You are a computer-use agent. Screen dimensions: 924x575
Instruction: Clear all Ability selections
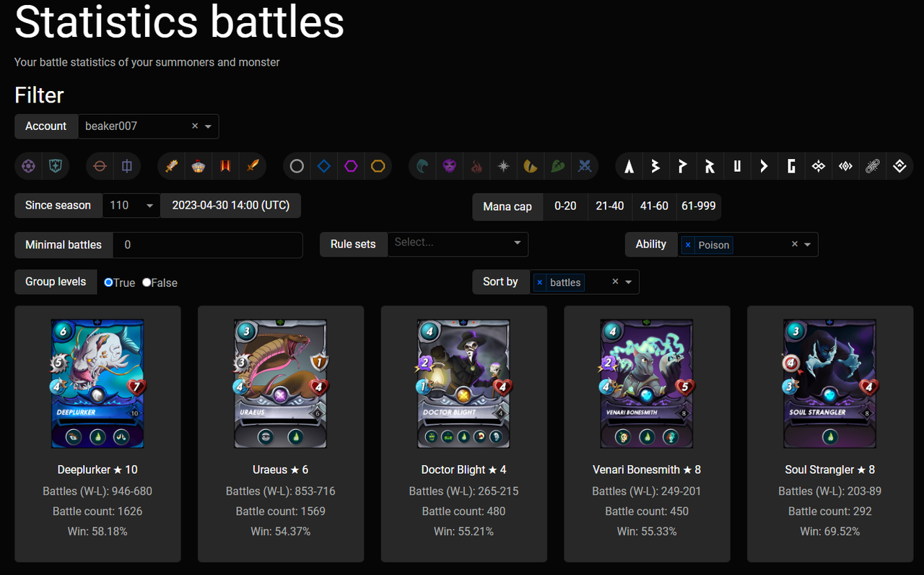tap(795, 244)
